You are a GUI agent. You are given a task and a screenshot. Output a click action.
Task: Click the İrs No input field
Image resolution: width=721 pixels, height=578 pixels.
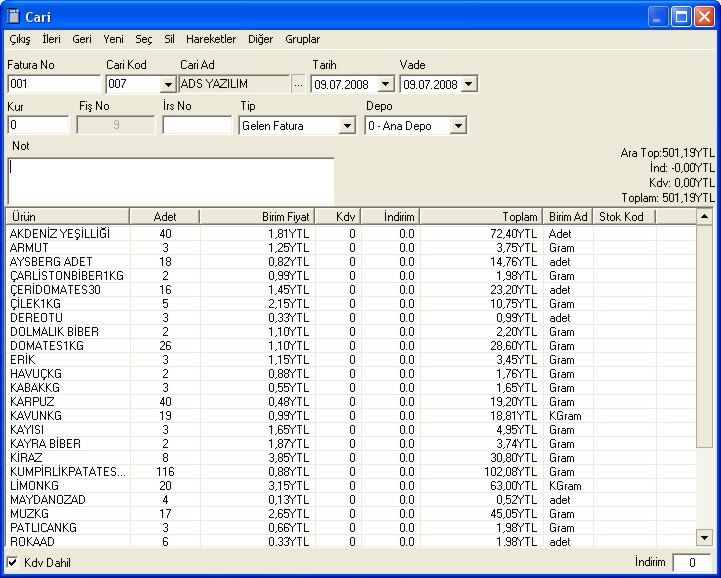[x=197, y=125]
